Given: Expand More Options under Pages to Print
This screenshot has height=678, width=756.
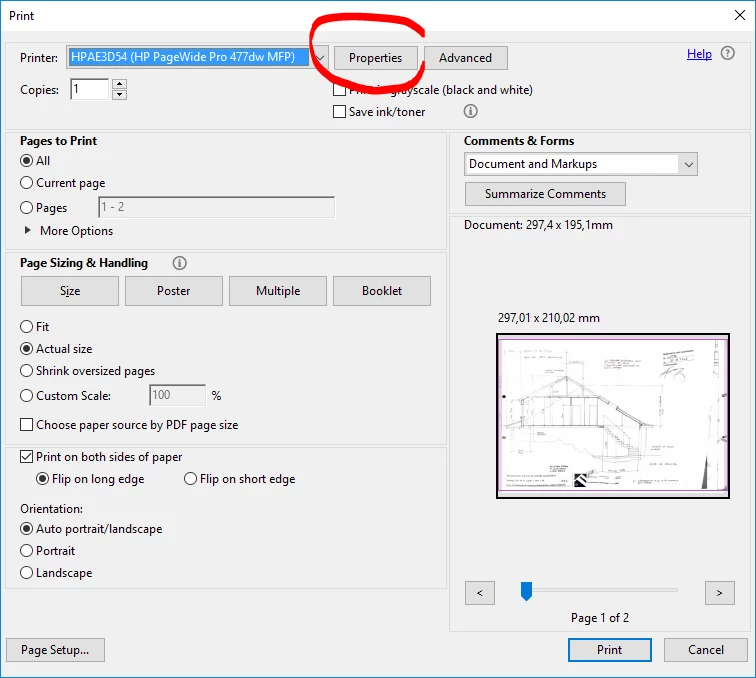Looking at the screenshot, I should tap(28, 231).
